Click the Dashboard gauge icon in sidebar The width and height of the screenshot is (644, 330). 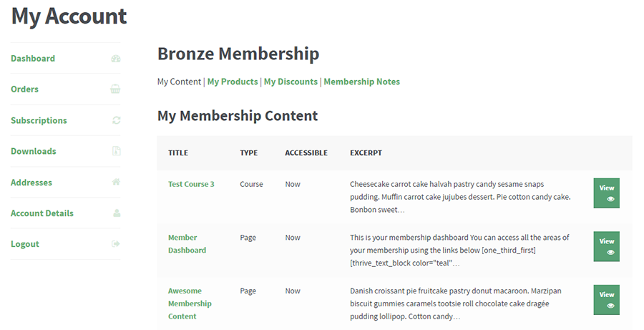point(116,59)
